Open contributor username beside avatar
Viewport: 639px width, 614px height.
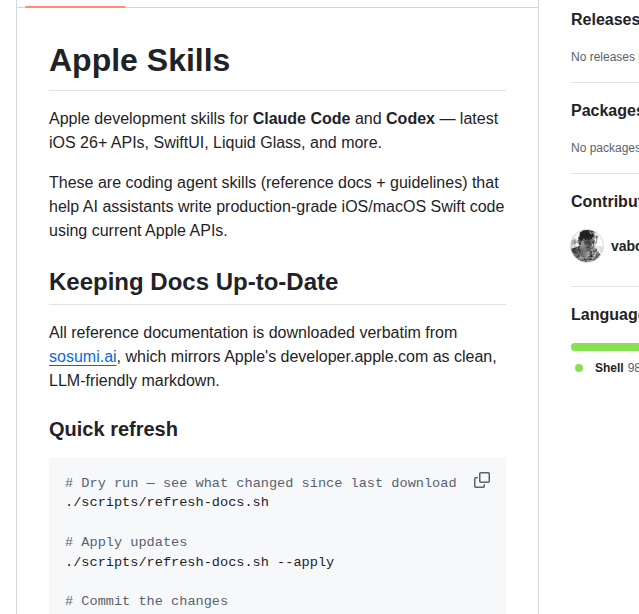[625, 246]
